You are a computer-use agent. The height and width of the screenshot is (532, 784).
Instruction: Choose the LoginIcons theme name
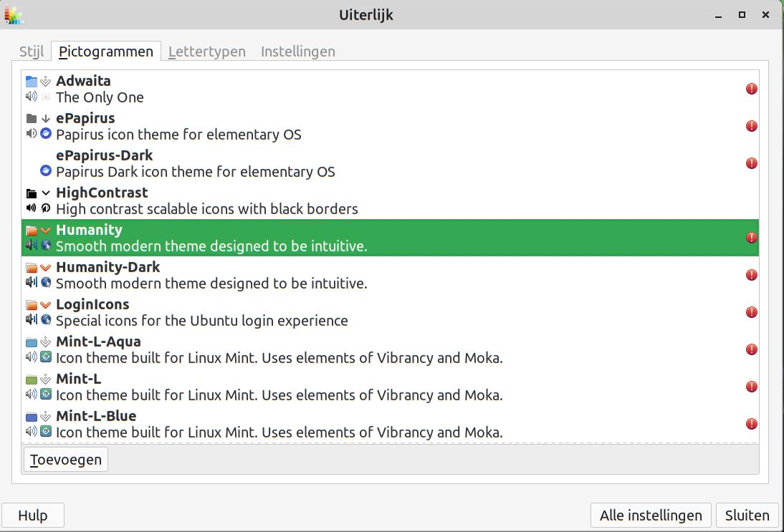pyautogui.click(x=92, y=304)
